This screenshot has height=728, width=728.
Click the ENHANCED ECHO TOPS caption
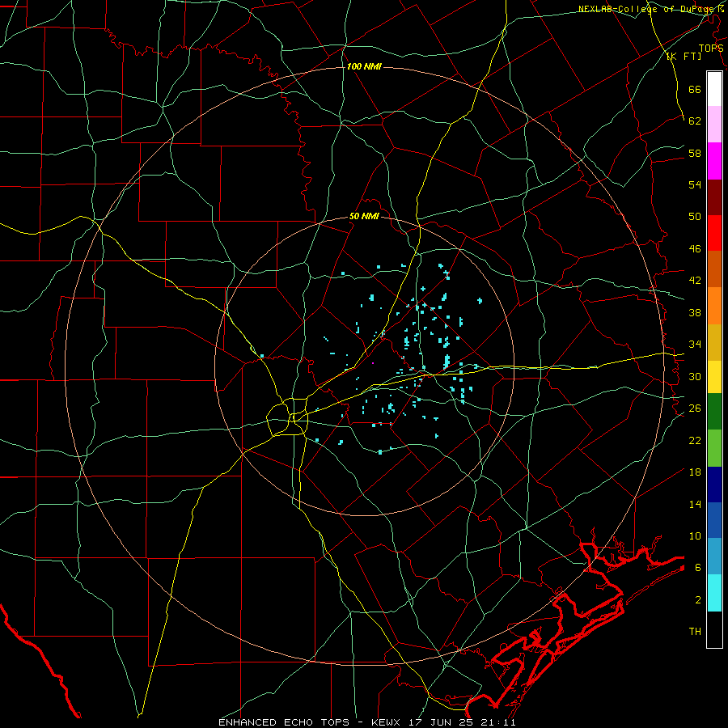[284, 722]
